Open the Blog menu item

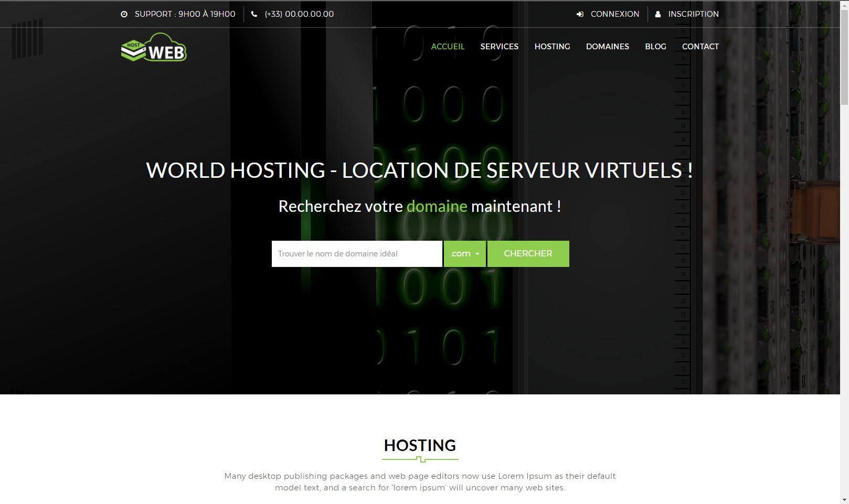tap(655, 47)
